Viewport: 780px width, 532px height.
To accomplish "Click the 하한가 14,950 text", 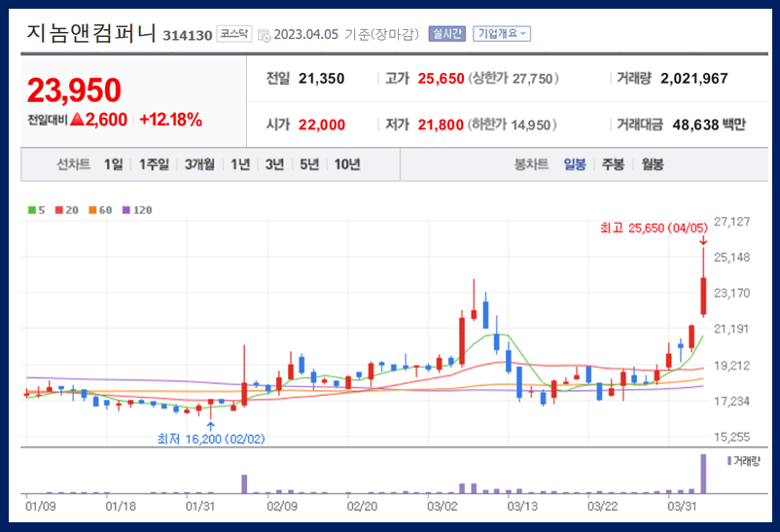I will tap(512, 124).
